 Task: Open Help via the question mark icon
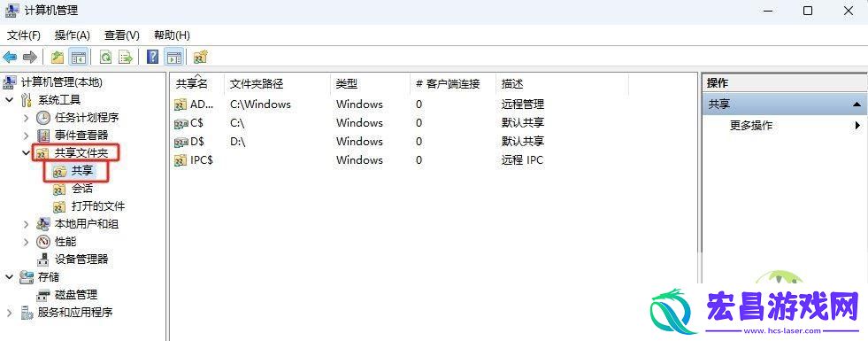(153, 57)
